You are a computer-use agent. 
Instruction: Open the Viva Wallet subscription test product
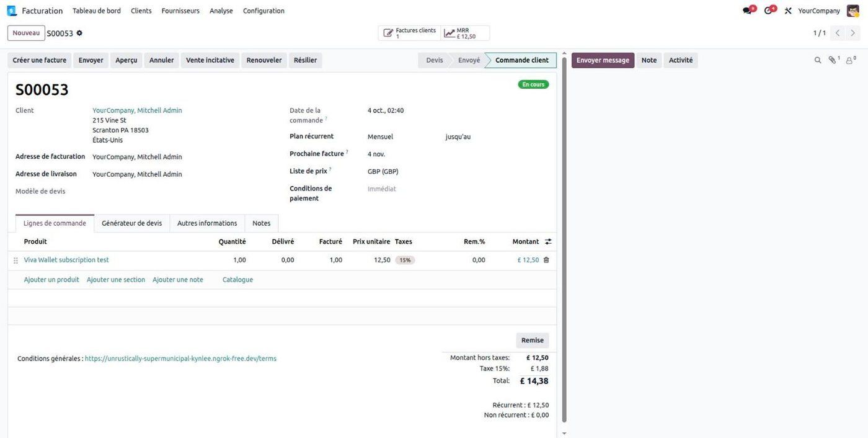(66, 260)
